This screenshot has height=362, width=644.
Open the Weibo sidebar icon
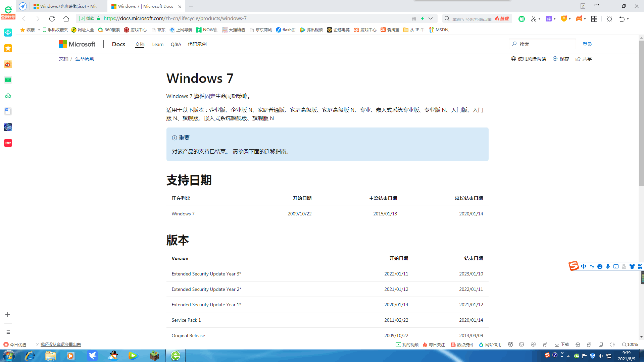coord(8,64)
